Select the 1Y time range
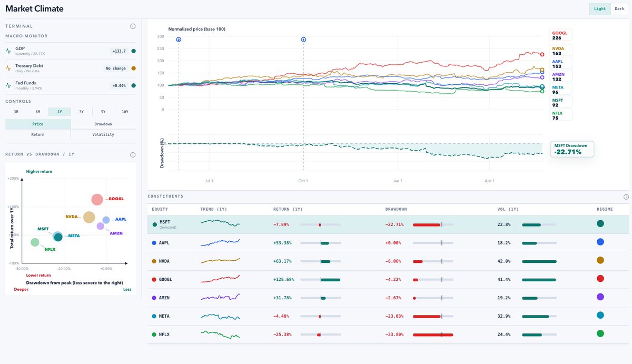The width and height of the screenshot is (632, 364). click(x=60, y=112)
